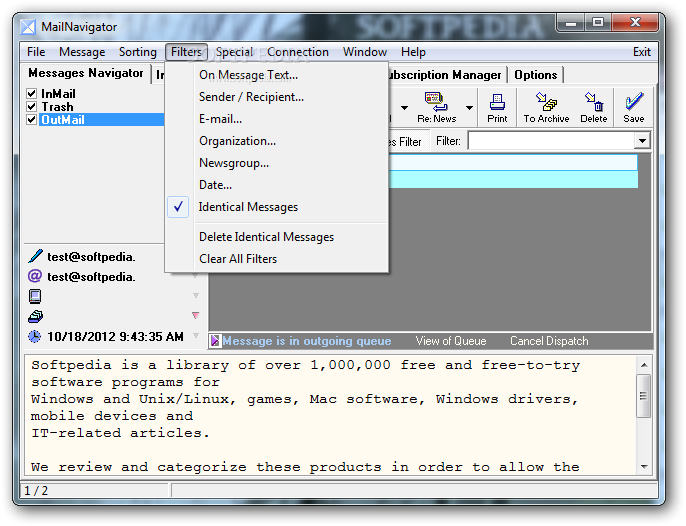Move message To Archive
This screenshot has height=526, width=686.
(546, 108)
